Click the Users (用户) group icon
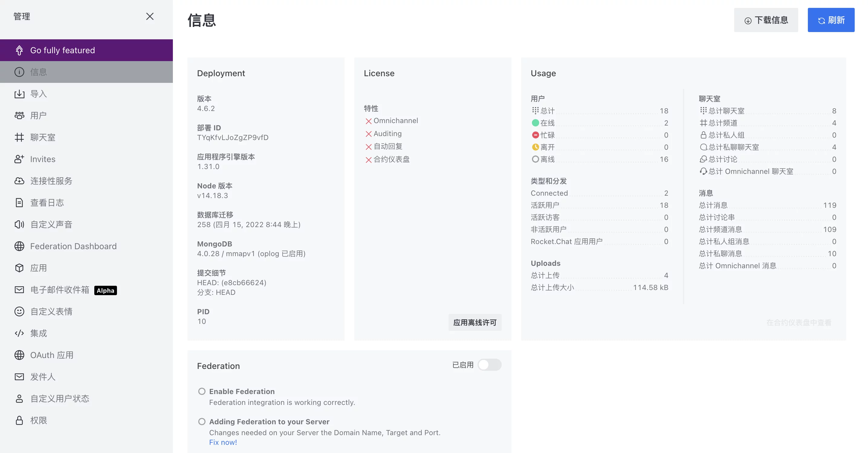The height and width of the screenshot is (453, 868). click(x=19, y=116)
